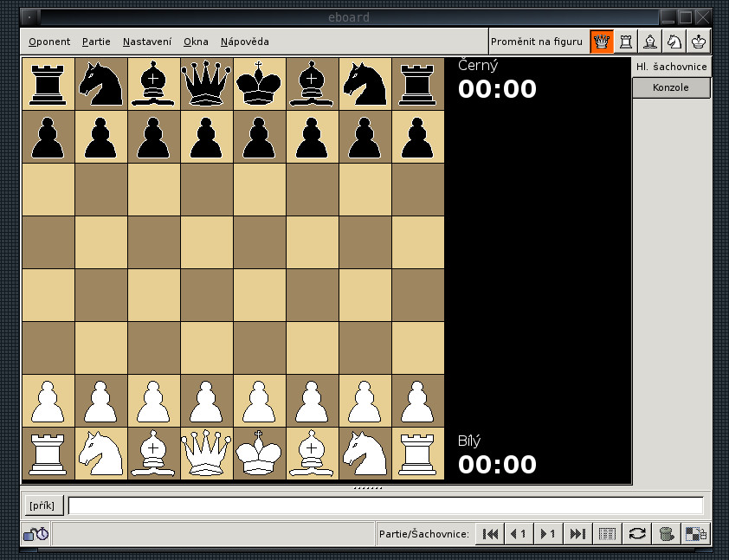The image size is (729, 560).
Task: Expand the Nastavení menu
Action: 146,42
